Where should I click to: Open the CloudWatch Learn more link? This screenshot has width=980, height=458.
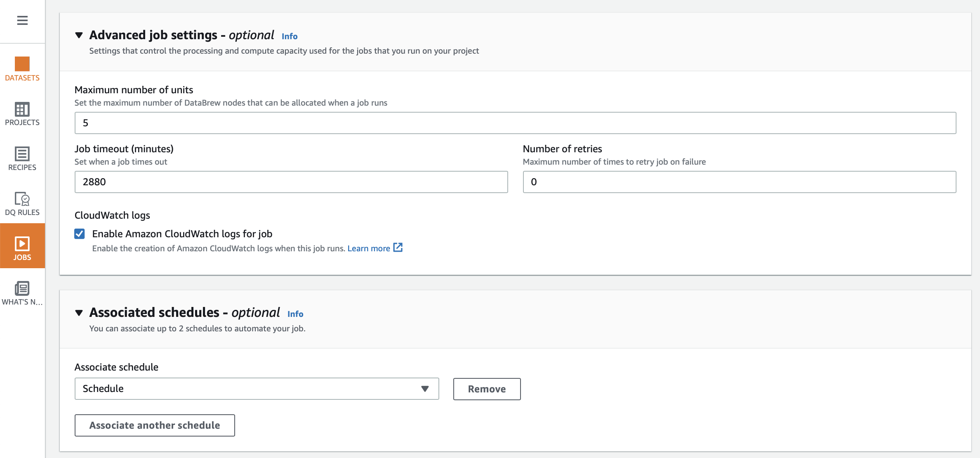click(368, 248)
